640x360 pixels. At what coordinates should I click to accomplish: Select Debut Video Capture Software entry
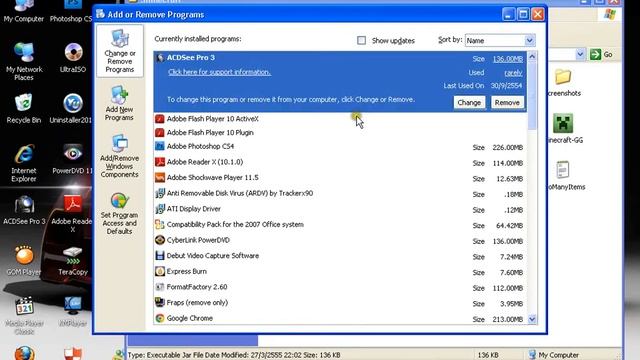click(341, 256)
